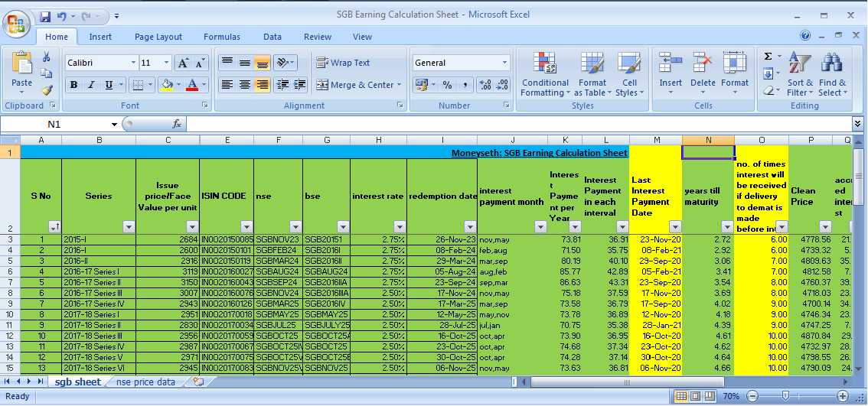868x406 pixels.
Task: Insert function with fx button
Action: tap(177, 124)
